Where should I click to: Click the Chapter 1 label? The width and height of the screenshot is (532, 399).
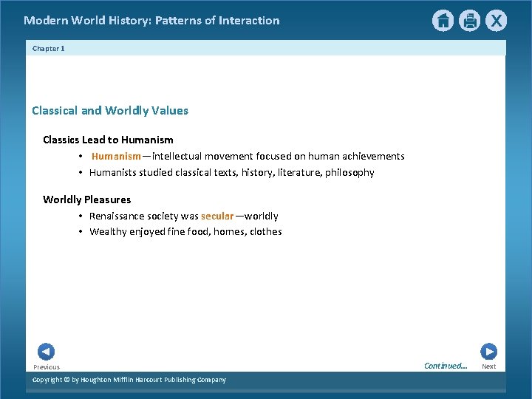(49, 49)
